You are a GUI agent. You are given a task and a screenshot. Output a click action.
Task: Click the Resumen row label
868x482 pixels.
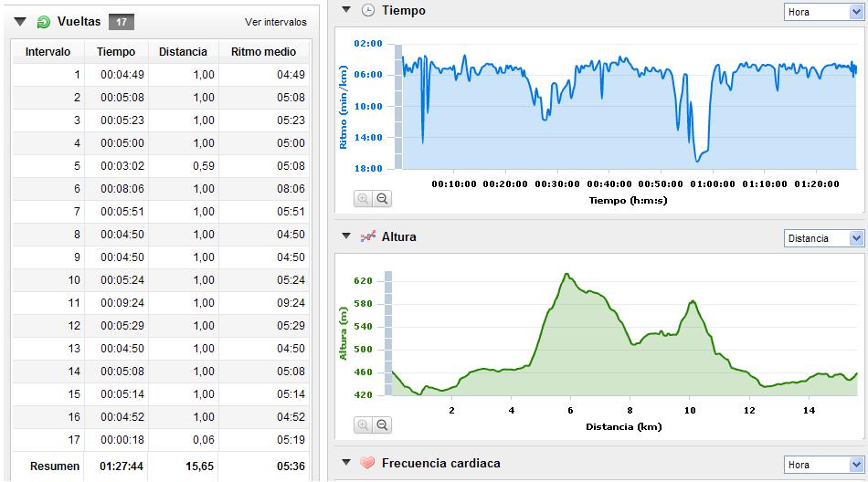click(x=55, y=466)
